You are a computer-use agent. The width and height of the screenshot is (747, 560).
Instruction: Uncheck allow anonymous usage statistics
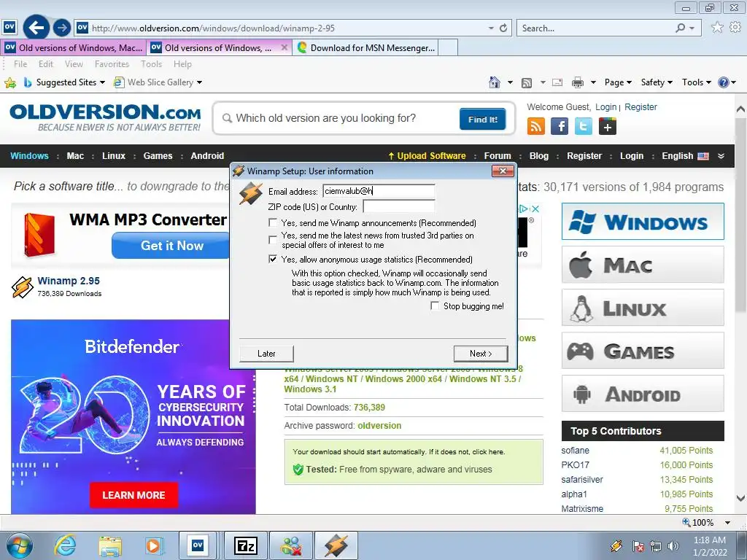click(273, 259)
